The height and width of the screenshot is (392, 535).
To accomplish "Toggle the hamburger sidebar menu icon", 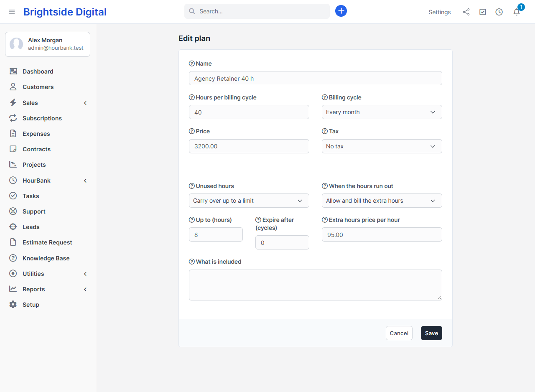I will coord(12,12).
